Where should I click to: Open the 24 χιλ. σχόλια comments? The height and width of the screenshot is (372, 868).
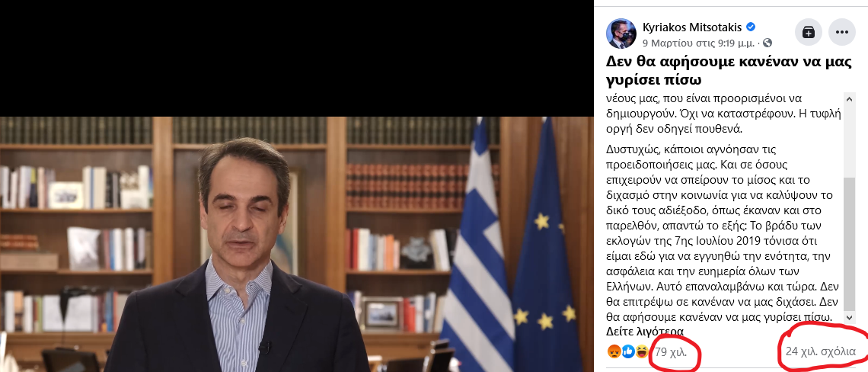click(820, 351)
